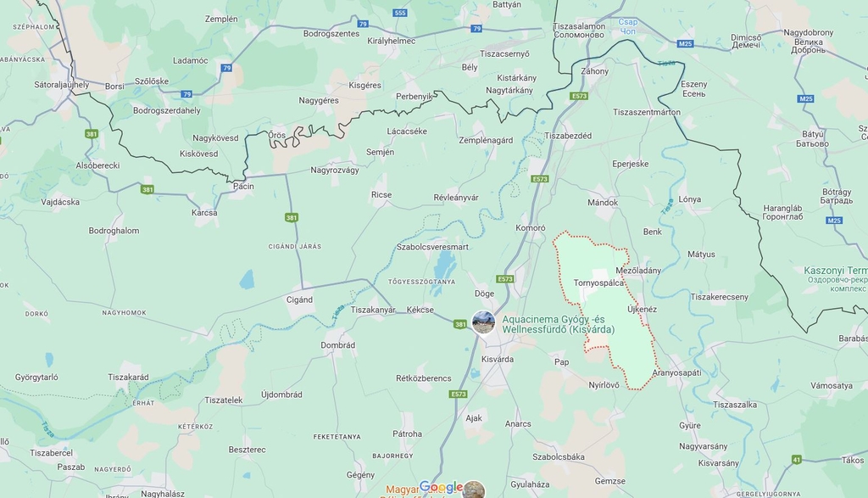Open the Google logo link

pyautogui.click(x=441, y=487)
